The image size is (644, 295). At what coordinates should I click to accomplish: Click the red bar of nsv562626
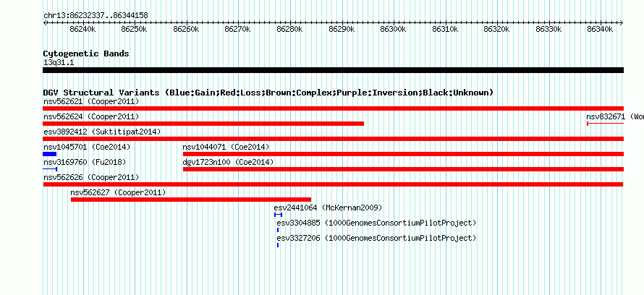[x=333, y=184]
